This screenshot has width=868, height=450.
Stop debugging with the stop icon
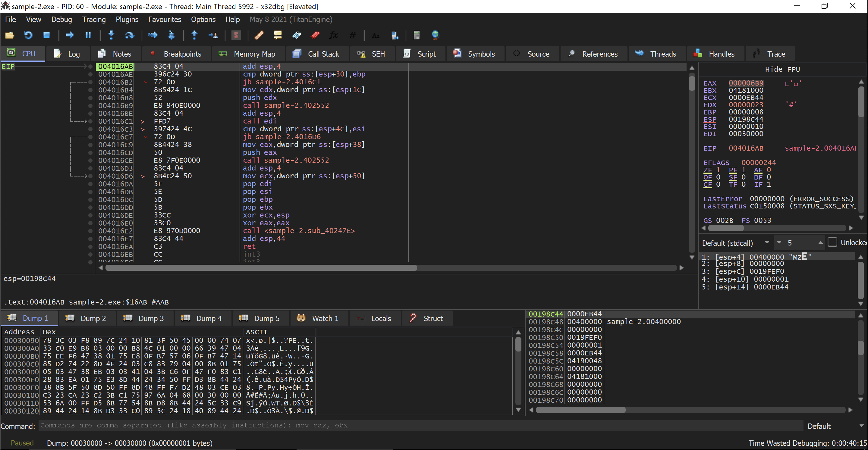pos(46,35)
